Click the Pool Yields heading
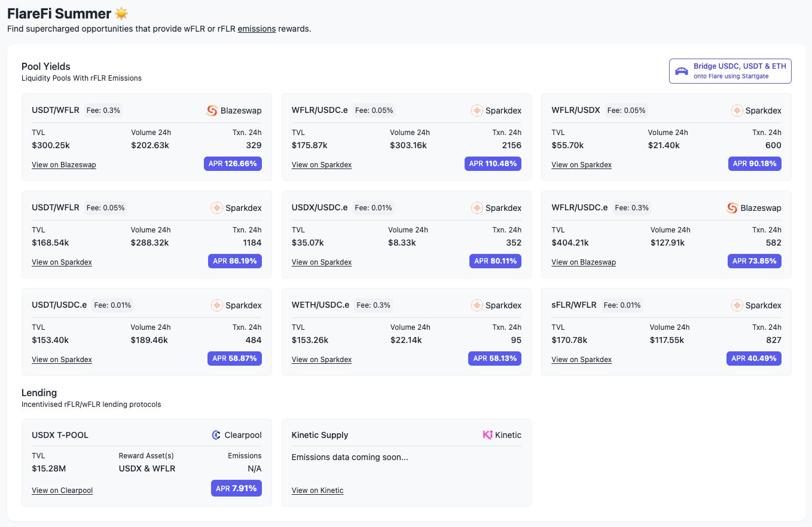The image size is (812, 527). (46, 66)
